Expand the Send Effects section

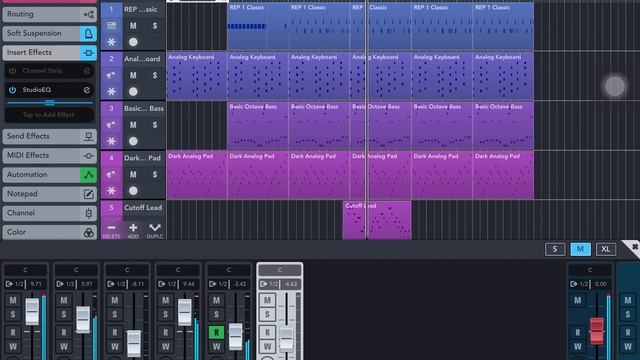point(49,136)
